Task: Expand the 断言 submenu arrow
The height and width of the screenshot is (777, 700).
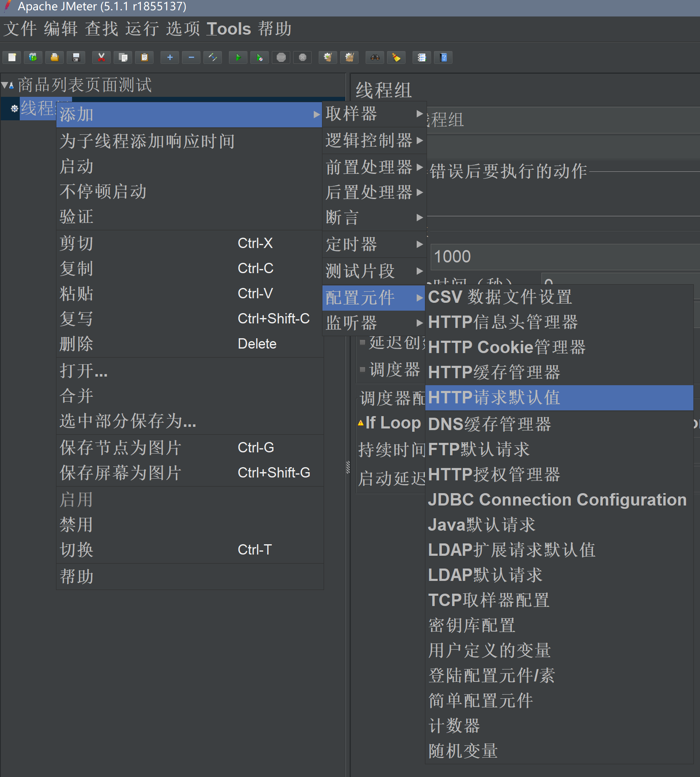Action: click(420, 217)
